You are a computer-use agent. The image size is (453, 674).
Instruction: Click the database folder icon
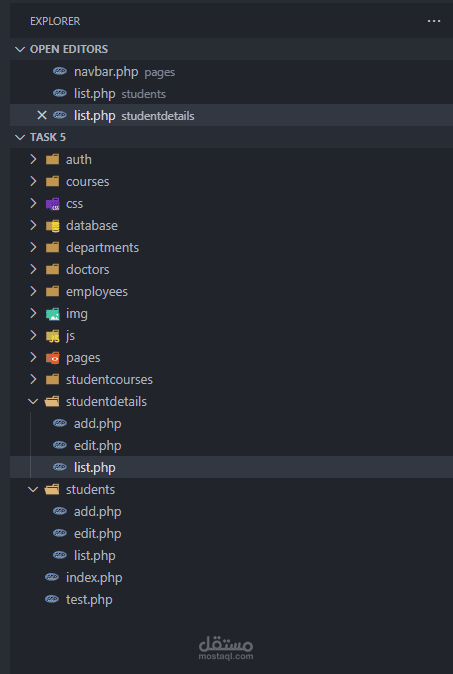pyautogui.click(x=52, y=226)
